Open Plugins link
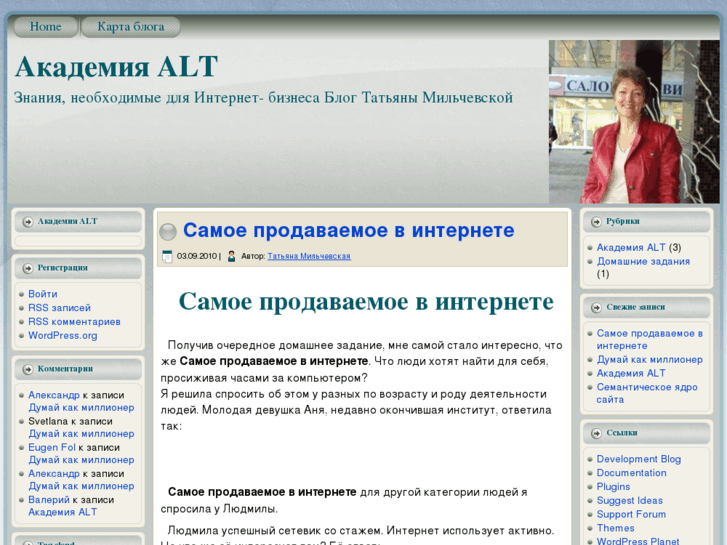The image size is (727, 545). pyautogui.click(x=613, y=487)
